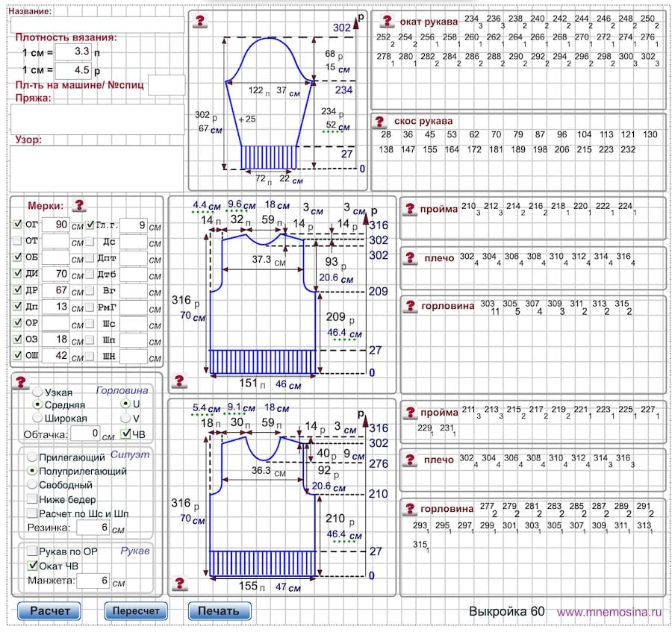Screen dimensions: 672x632
Task: Toggle the ОТ measurement checkbox
Action: (x=17, y=241)
